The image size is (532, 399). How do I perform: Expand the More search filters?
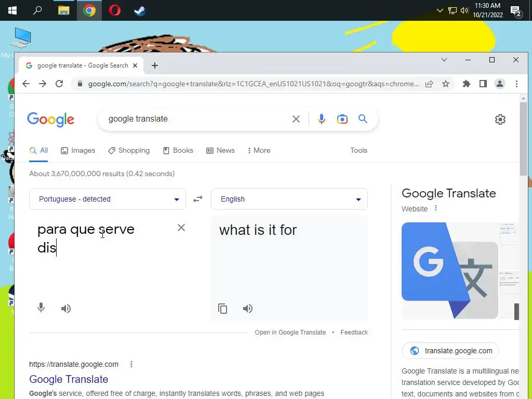click(x=259, y=151)
